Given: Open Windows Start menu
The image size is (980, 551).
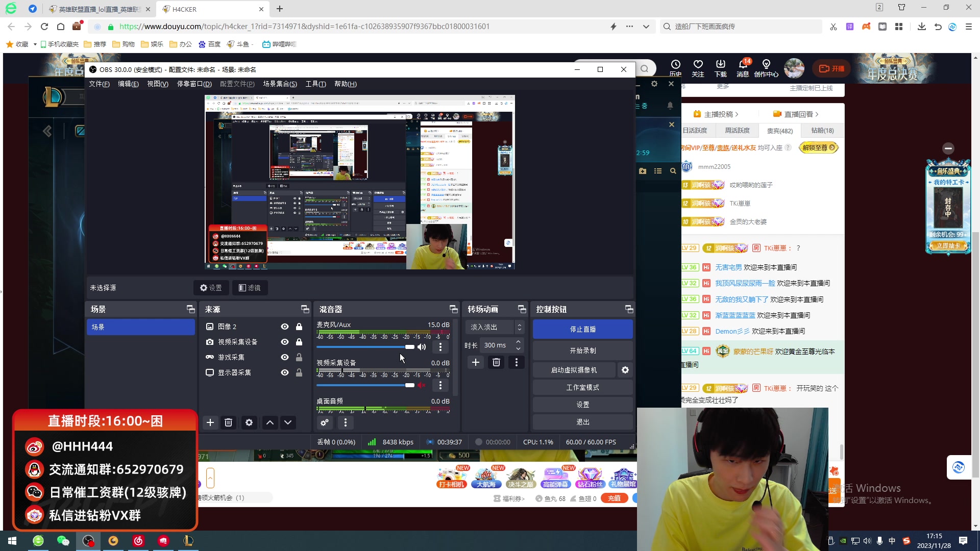Looking at the screenshot, I should click(12, 541).
